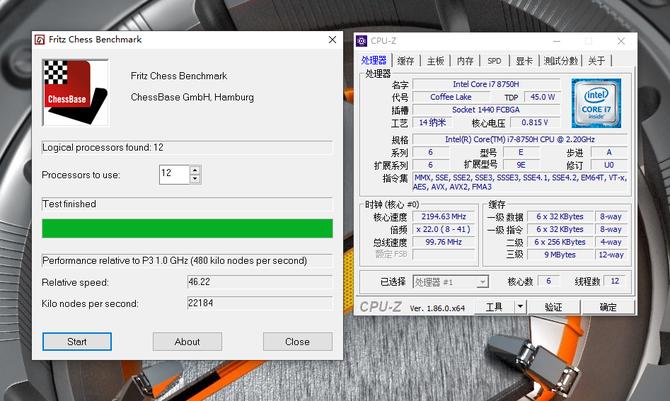Click the Kilo nodes per second value 22184
Screen dimensions: 670x401
coord(259,303)
